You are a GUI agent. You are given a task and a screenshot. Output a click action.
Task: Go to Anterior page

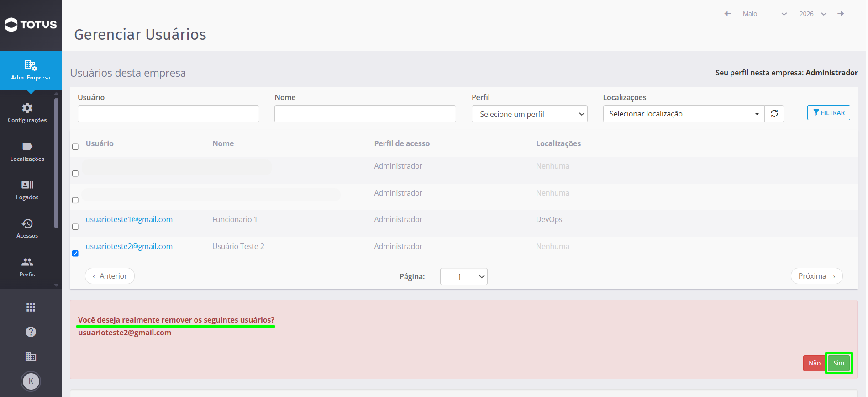pyautogui.click(x=110, y=276)
